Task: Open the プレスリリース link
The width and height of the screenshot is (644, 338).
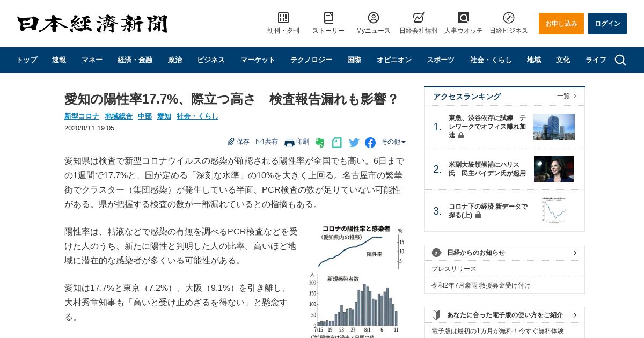Action: click(x=454, y=269)
